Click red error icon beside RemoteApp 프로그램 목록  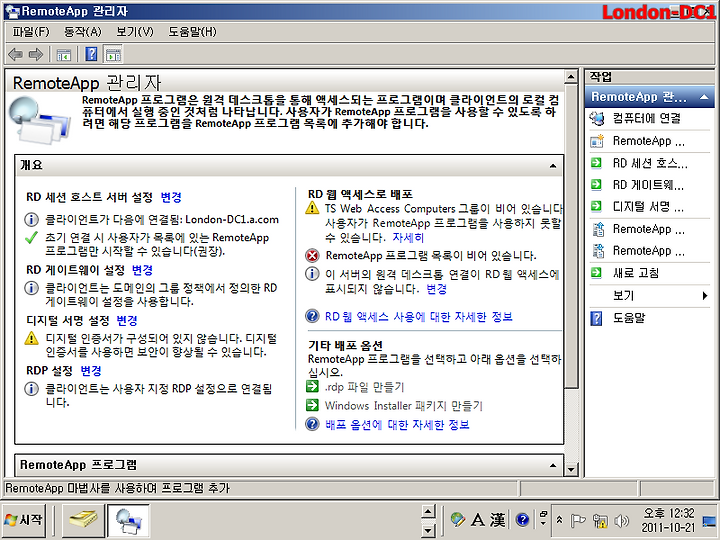(312, 255)
